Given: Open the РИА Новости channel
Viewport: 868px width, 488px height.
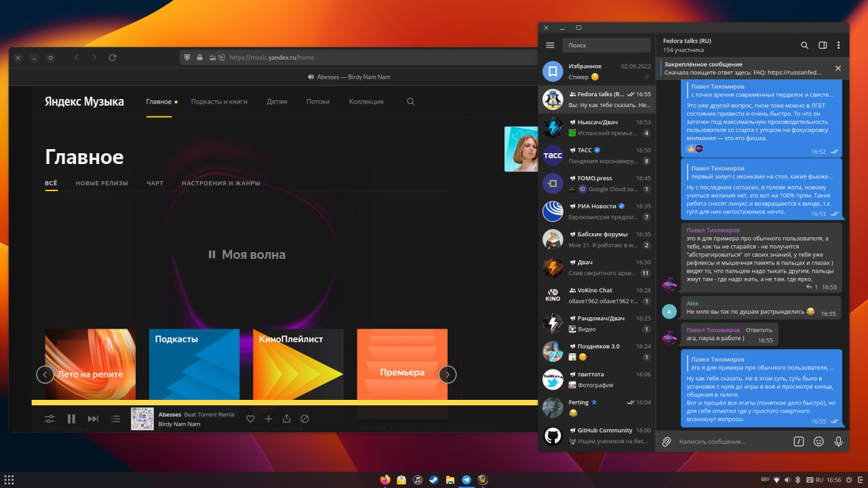Looking at the screenshot, I should (597, 211).
